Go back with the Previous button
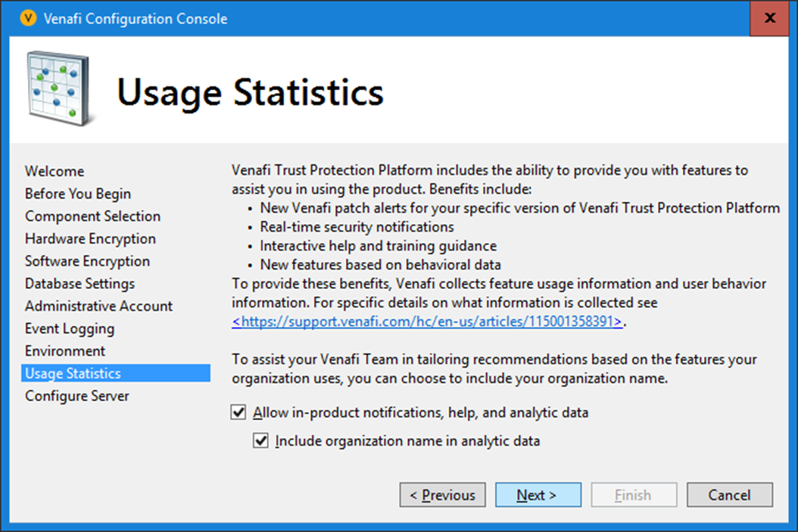This screenshot has height=532, width=798. click(442, 495)
